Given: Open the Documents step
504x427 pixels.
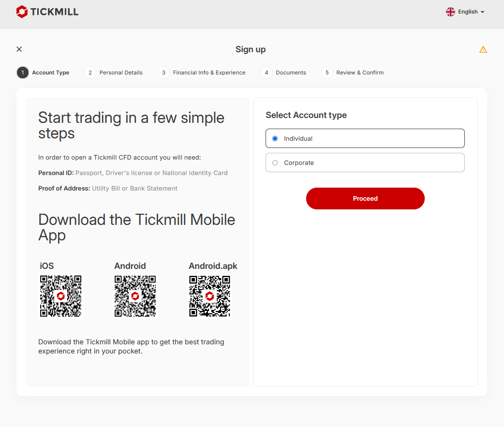Looking at the screenshot, I should click(291, 73).
